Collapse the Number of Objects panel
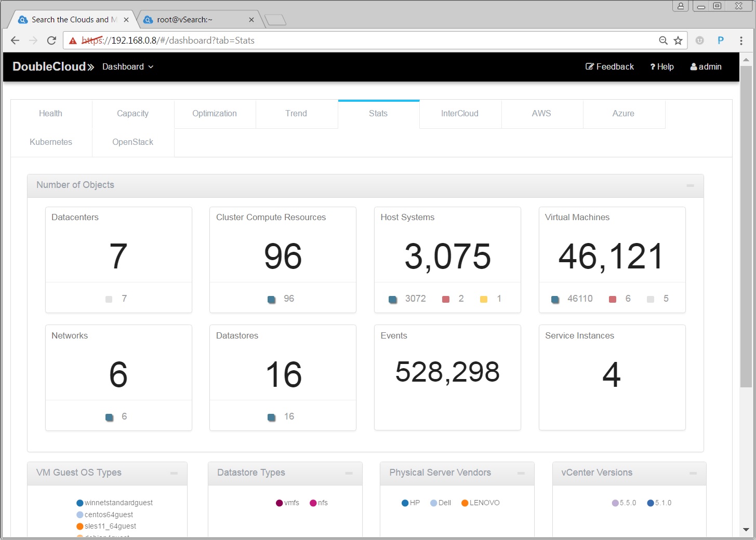Viewport: 756px width, 540px height. 690,185
